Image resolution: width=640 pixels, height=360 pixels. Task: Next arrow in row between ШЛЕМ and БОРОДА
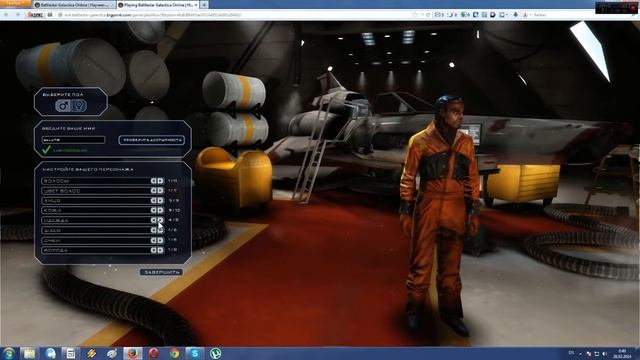(x=160, y=240)
